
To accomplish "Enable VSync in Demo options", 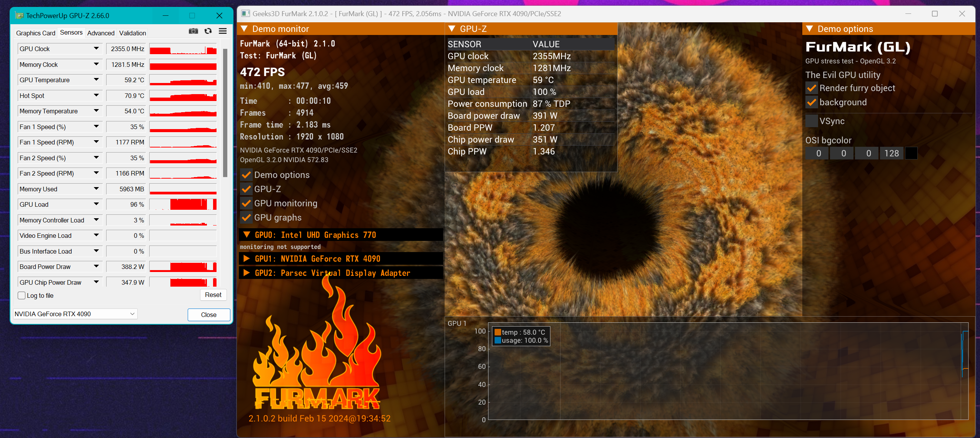I will (x=812, y=121).
